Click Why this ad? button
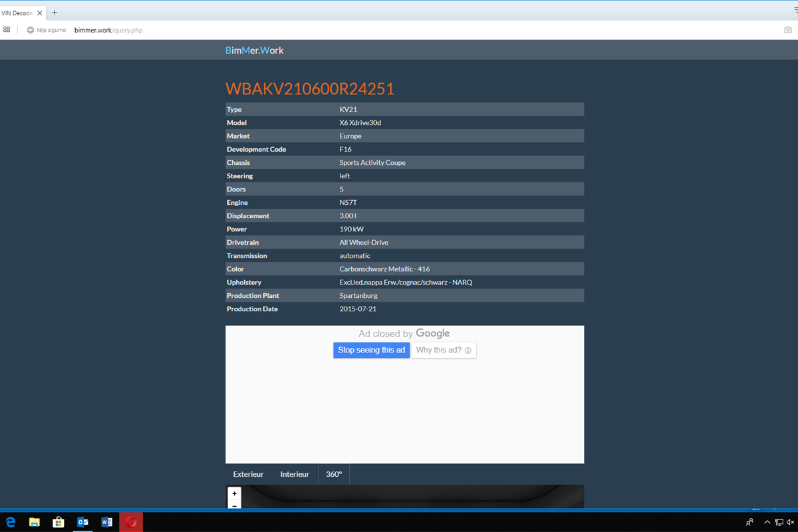Viewport: 798px width, 532px height. [x=444, y=350]
